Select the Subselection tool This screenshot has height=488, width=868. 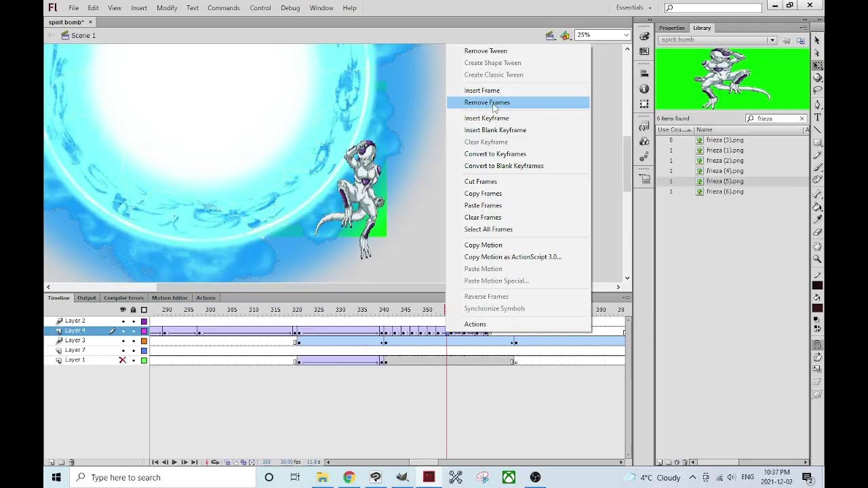[817, 53]
